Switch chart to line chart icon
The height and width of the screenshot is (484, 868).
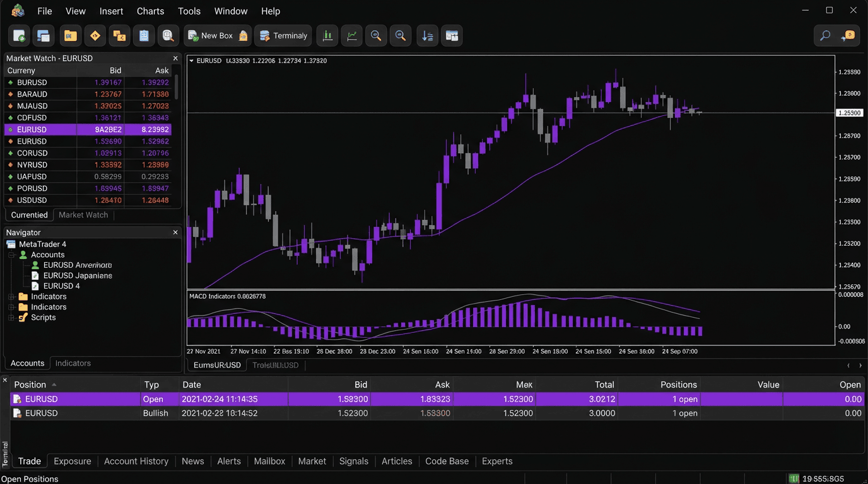tap(352, 36)
